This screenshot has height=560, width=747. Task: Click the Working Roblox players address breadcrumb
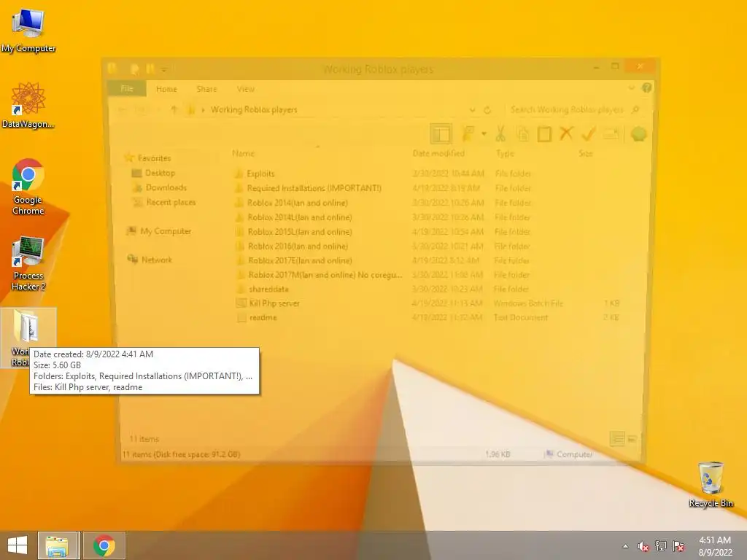pyautogui.click(x=254, y=110)
